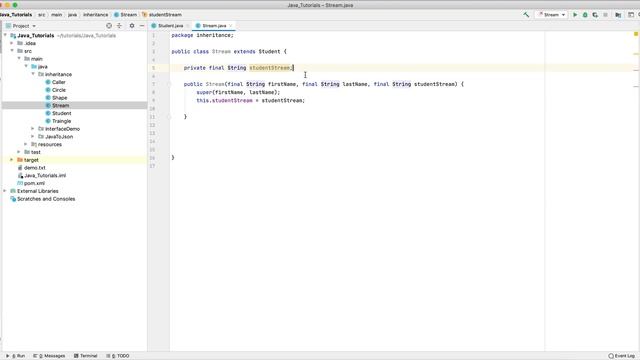The width and height of the screenshot is (640, 360).
Task: Select Java_Tutorials.iml file
Action: coord(45,176)
